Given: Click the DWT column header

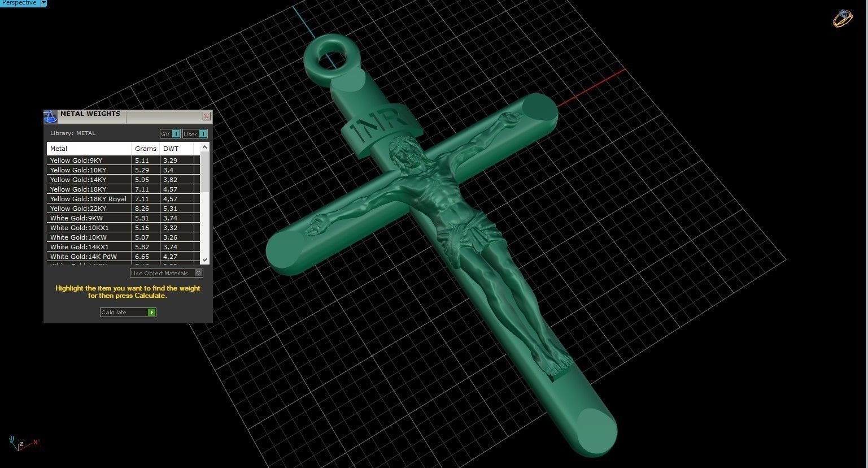Looking at the screenshot, I should [x=177, y=149].
